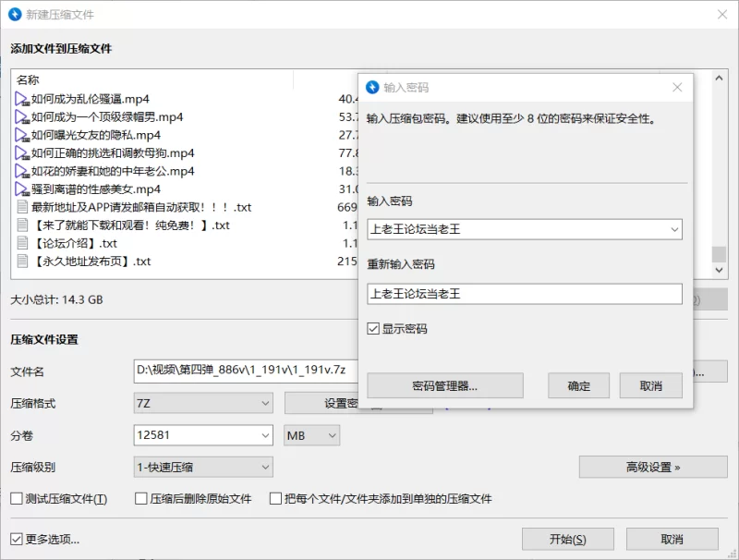Click the 大小总计: 14.3 GB text
This screenshot has width=739, height=560.
56,299
